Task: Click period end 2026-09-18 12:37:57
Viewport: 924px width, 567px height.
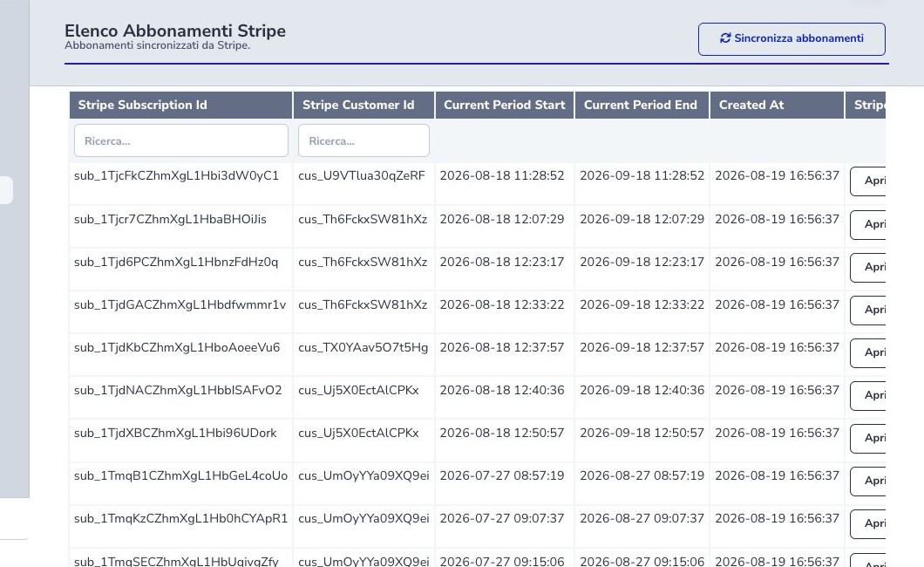Action: 642,348
